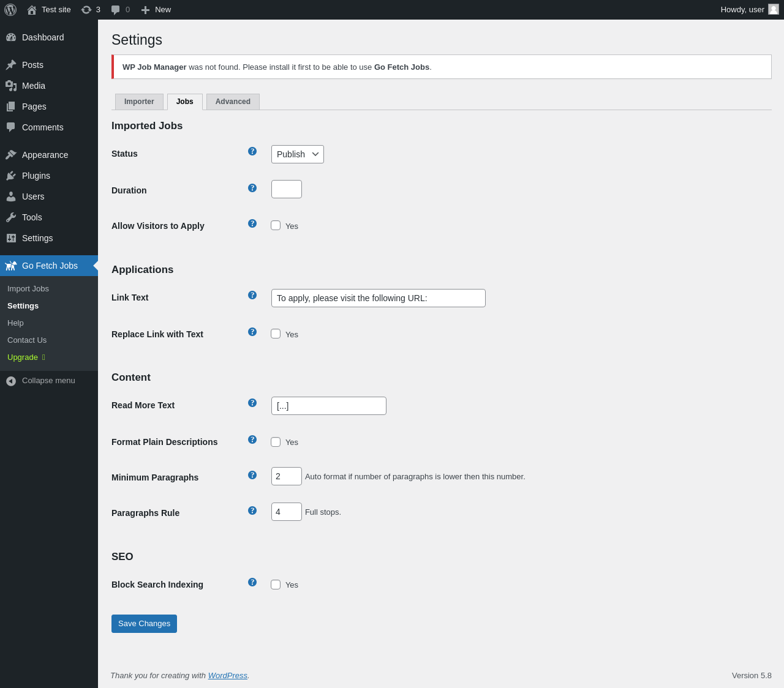Click the Version 5.8 footer text
784x688 pixels.
click(x=752, y=676)
